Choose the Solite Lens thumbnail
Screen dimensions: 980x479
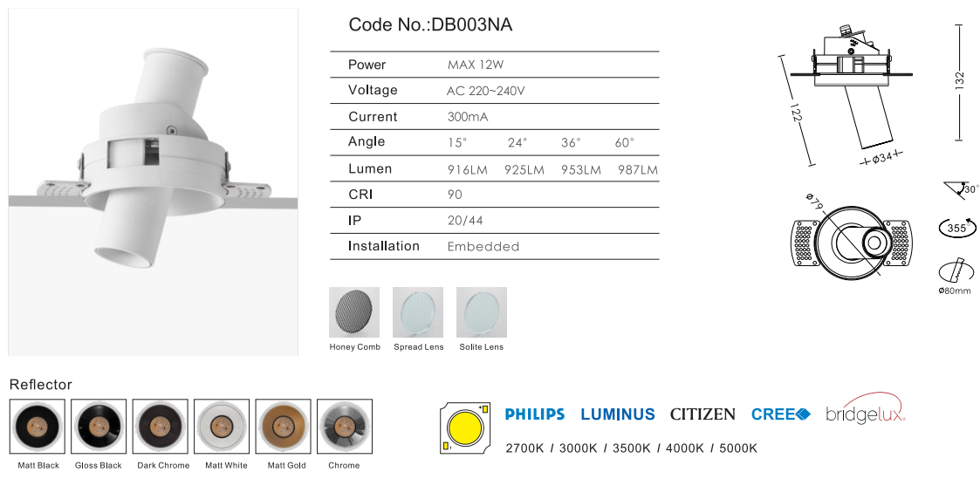point(481,312)
